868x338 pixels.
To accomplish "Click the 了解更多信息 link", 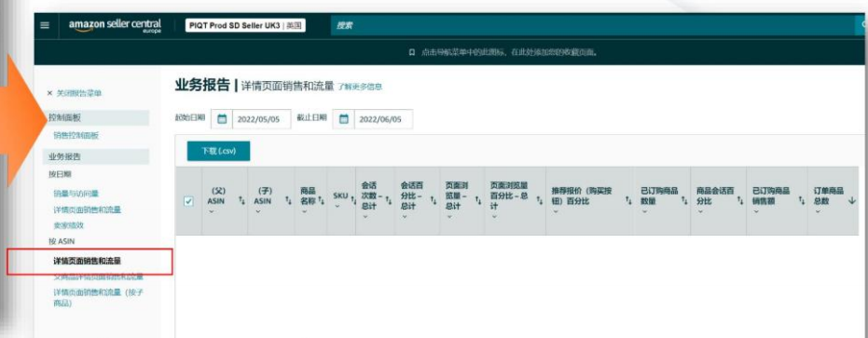I will (x=360, y=87).
